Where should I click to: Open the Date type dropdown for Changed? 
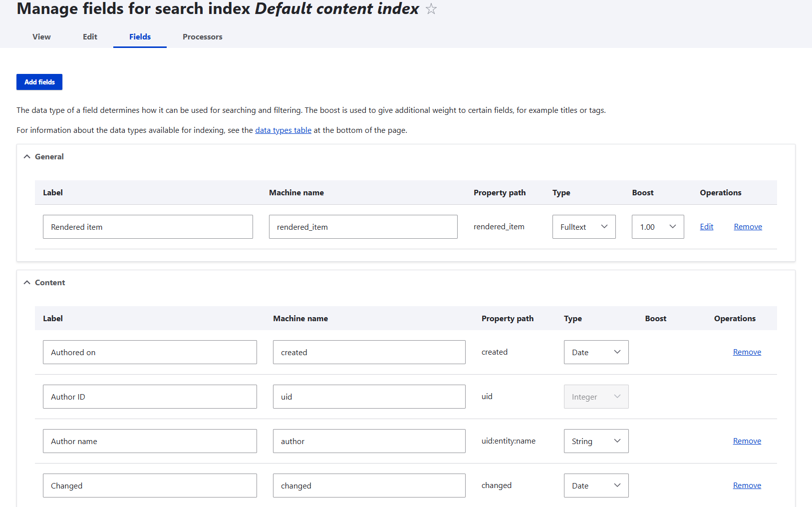click(x=595, y=485)
